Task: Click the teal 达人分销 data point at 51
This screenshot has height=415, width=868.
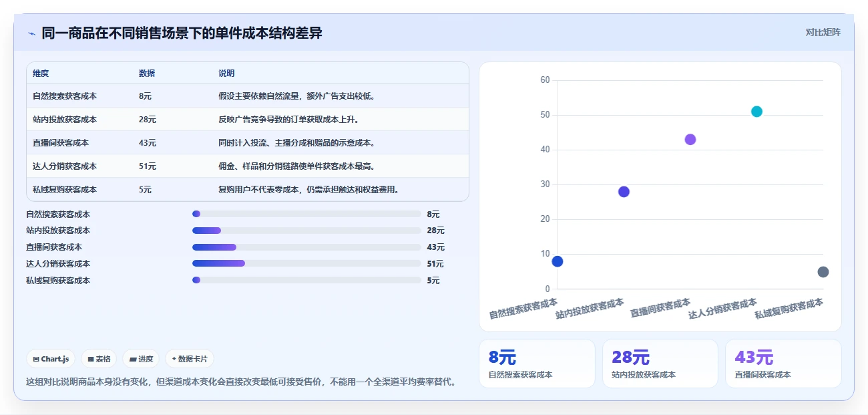Action: (756, 112)
